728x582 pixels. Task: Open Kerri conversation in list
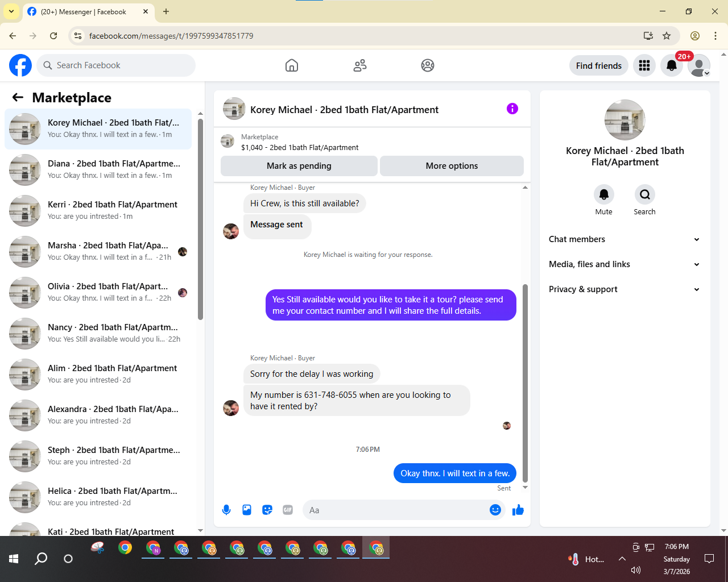[x=98, y=211]
